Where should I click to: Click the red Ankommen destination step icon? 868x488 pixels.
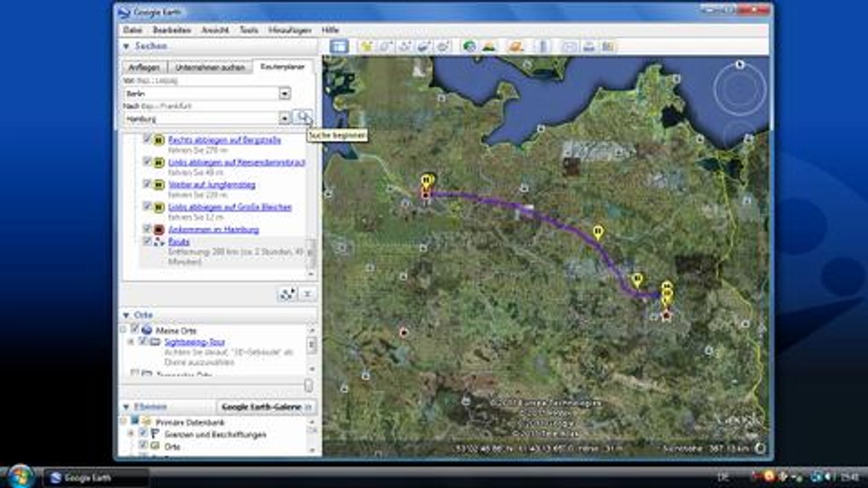pos(159,230)
